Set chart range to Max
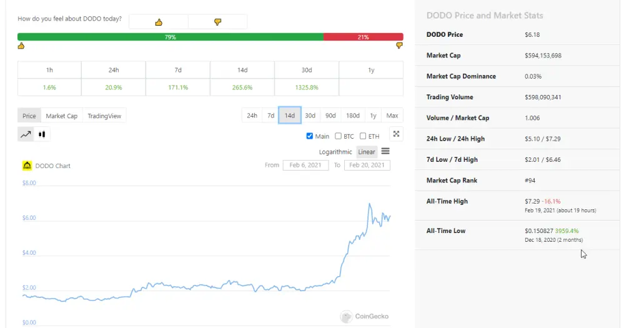The height and width of the screenshot is (328, 644). point(392,116)
